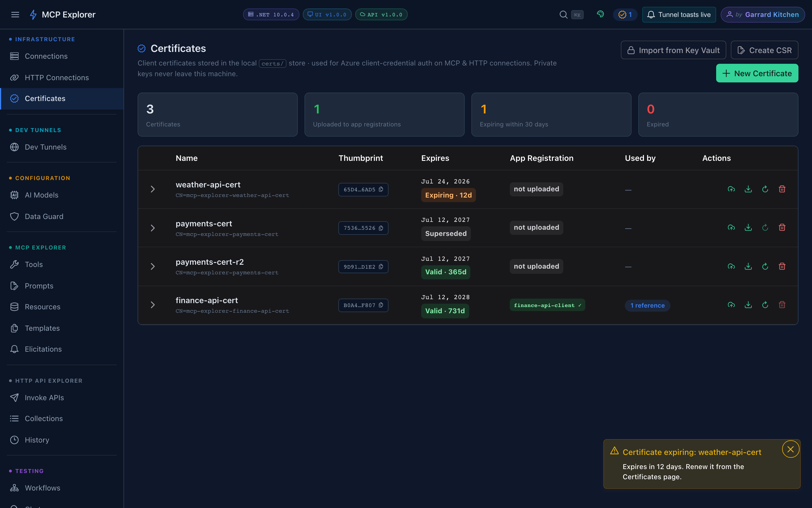
Task: Click the Expired count card
Action: click(718, 115)
